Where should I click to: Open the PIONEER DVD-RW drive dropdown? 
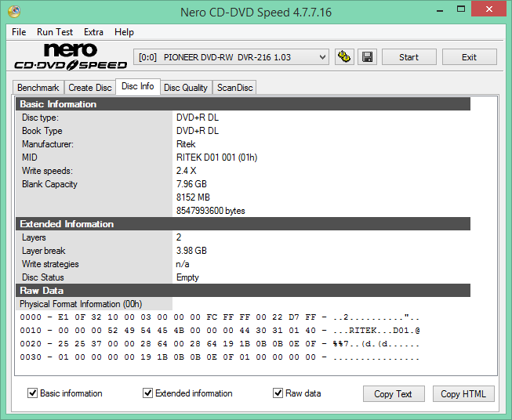pyautogui.click(x=231, y=57)
